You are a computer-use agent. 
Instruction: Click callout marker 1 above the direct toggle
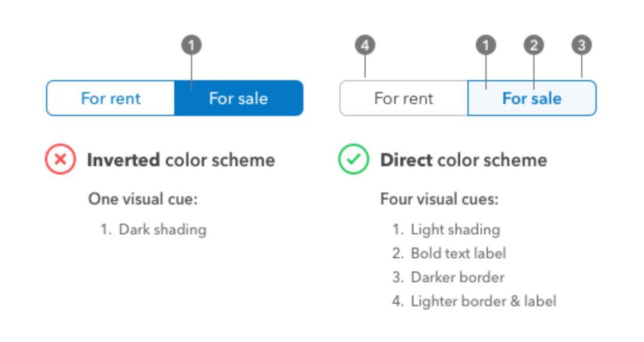486,45
